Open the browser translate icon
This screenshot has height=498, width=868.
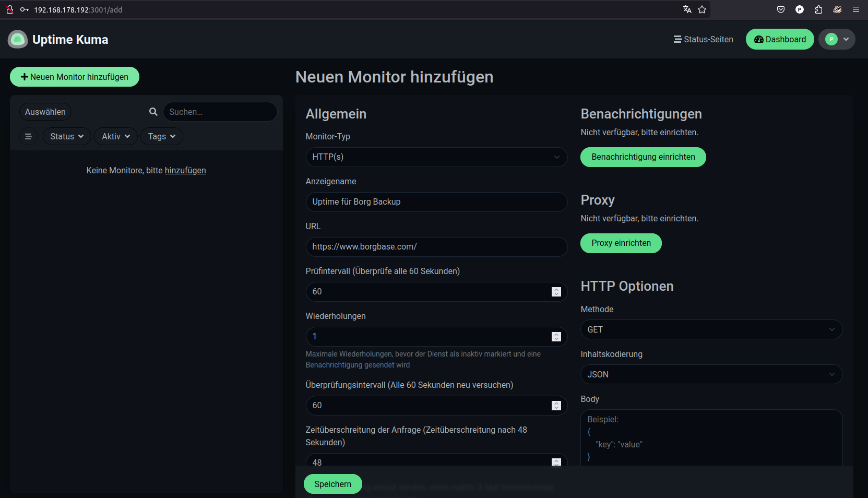point(687,9)
